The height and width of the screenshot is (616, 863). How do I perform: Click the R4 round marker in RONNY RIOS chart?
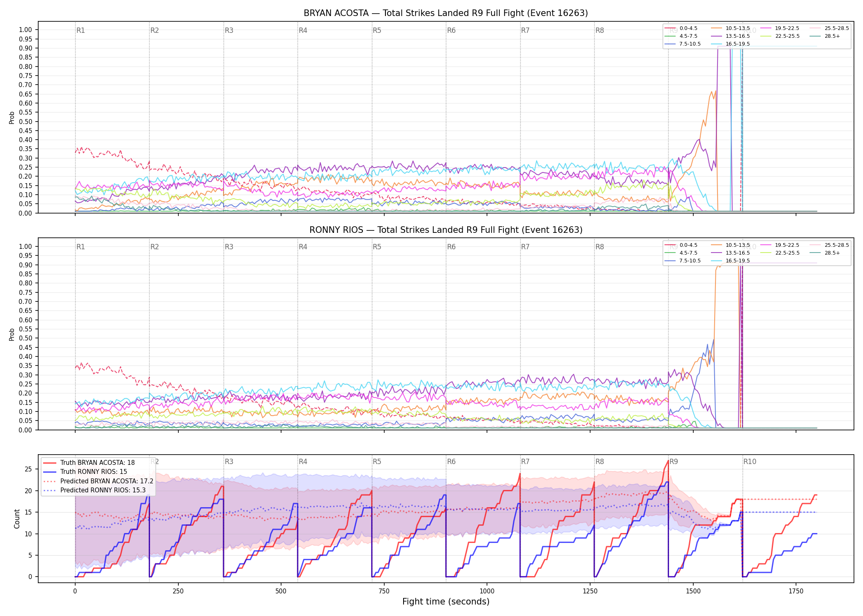pos(303,247)
